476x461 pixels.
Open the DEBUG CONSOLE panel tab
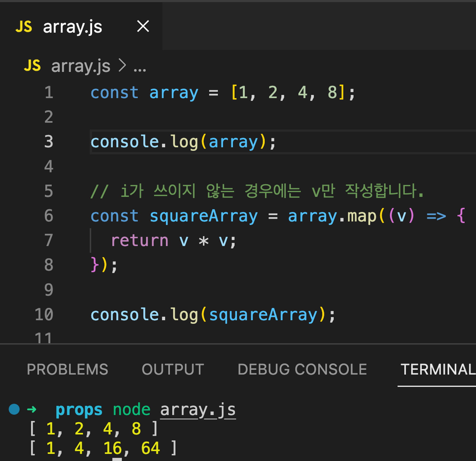[x=302, y=369]
